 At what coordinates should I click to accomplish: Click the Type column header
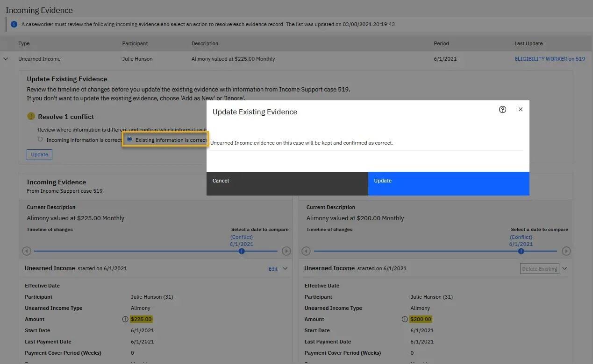click(24, 43)
